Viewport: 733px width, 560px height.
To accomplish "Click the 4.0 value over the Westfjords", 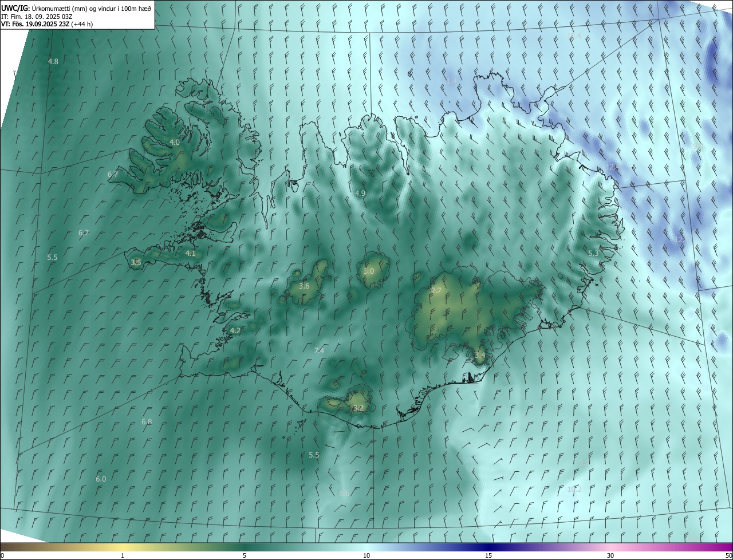I will pyautogui.click(x=175, y=142).
